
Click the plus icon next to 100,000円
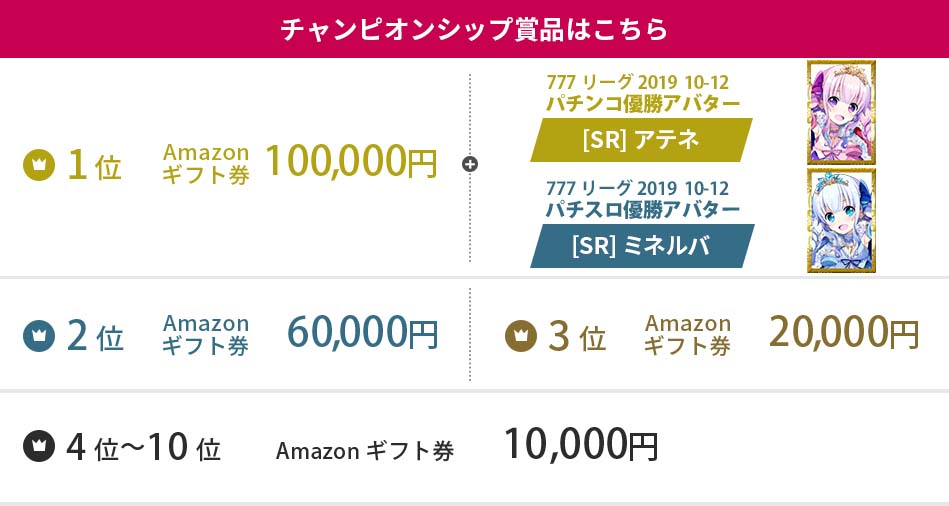point(470,163)
